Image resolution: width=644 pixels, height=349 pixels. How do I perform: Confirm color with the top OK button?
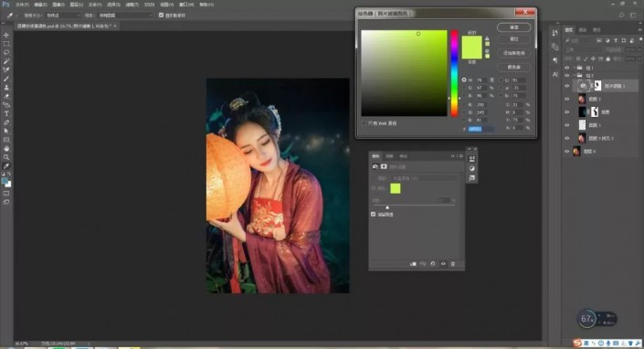pos(513,27)
